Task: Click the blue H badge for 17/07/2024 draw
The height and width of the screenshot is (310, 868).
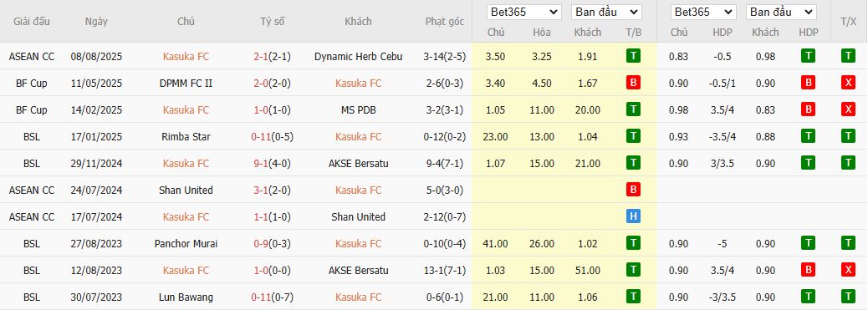Action: tap(633, 217)
